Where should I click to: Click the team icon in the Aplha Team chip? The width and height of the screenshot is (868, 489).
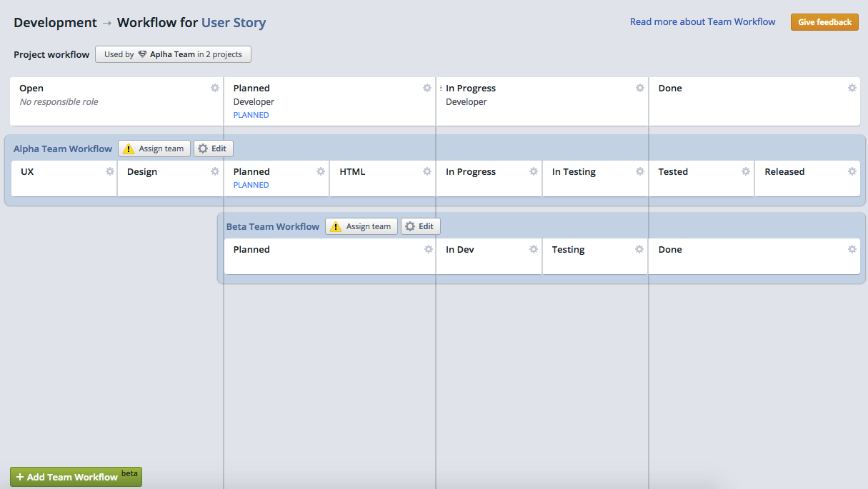tap(142, 54)
